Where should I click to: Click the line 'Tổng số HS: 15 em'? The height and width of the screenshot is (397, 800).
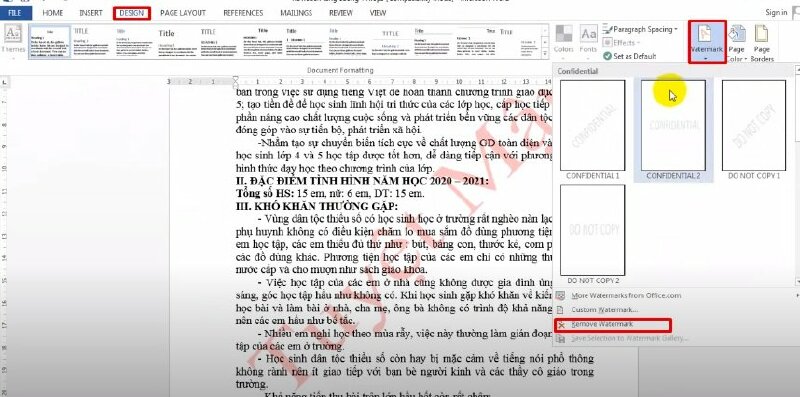[x=330, y=193]
